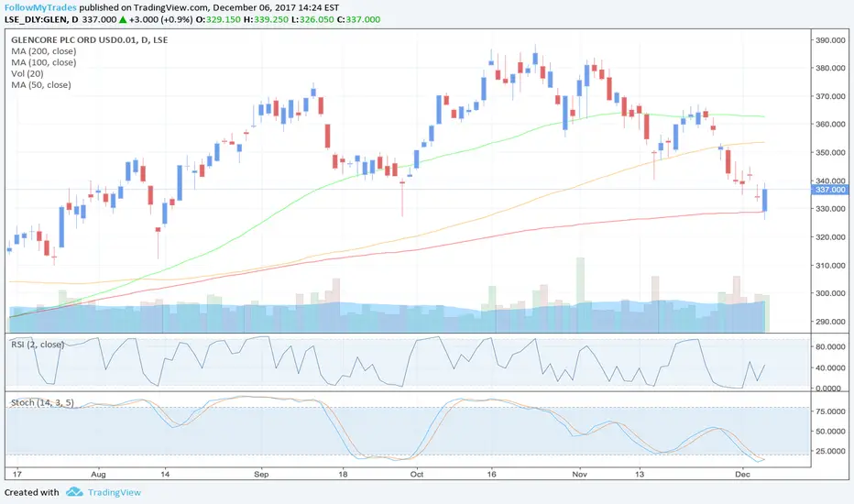Select the Vol (20) indicator label
Screen dimensions: 854x504
pyautogui.click(x=27, y=73)
